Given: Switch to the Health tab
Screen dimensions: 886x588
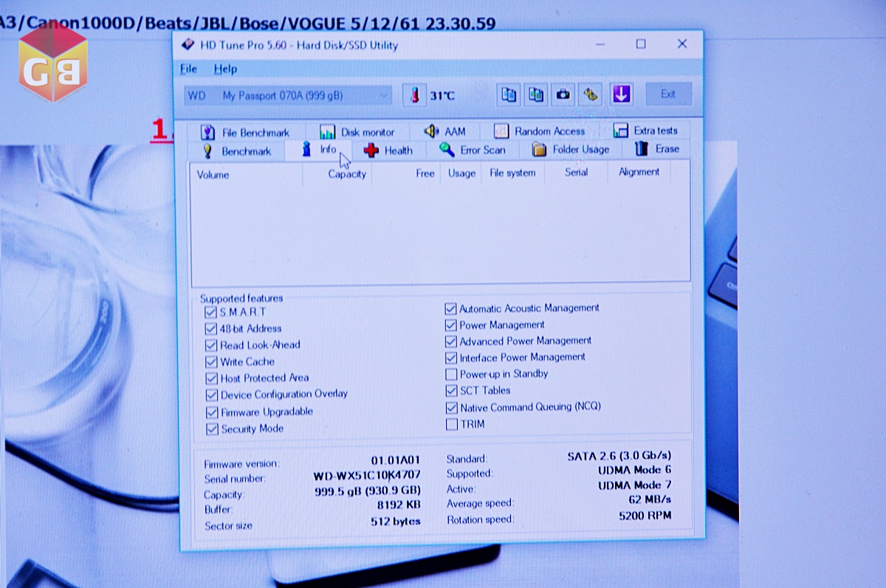Looking at the screenshot, I should point(388,151).
